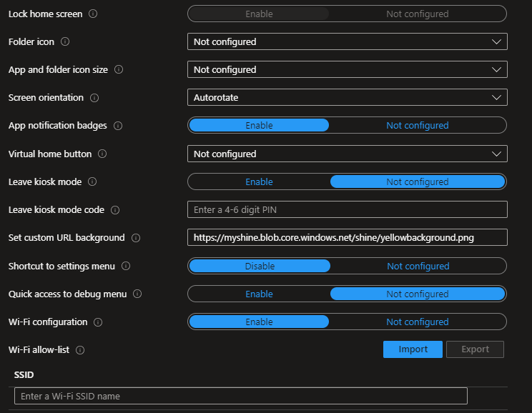Open App and folder icon size dropdown
Viewport: 532px width, 413px height.
pyautogui.click(x=347, y=70)
